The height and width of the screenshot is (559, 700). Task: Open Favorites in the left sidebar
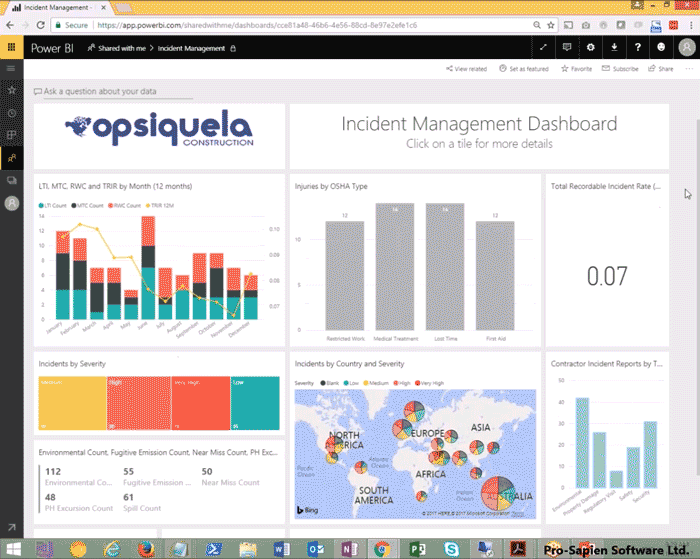pyautogui.click(x=12, y=90)
